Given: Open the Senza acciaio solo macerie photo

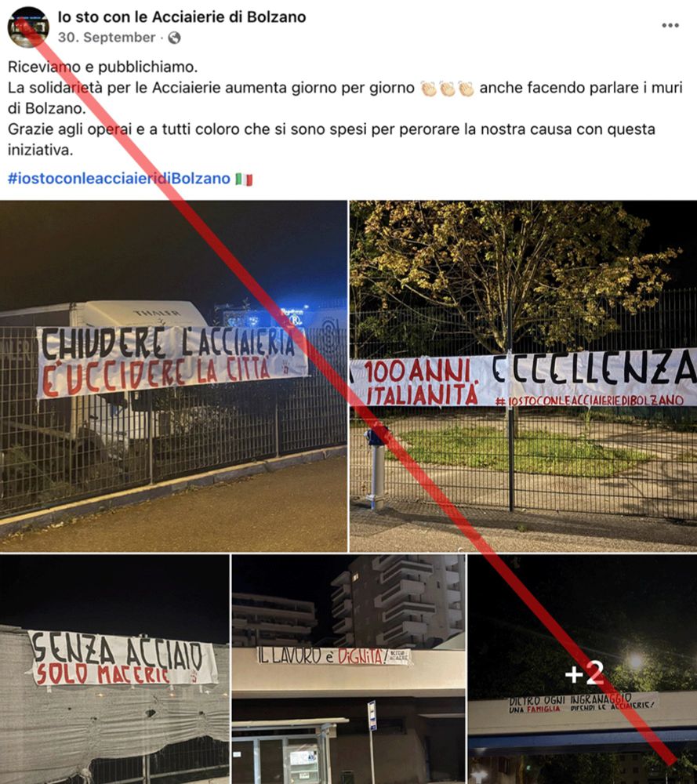Looking at the screenshot, I should 114,669.
